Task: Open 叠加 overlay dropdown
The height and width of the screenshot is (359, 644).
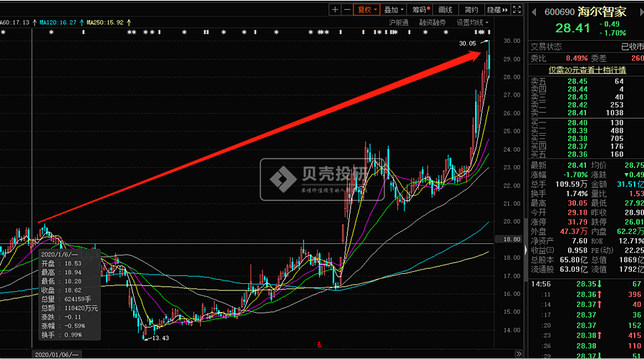Action: pos(394,9)
